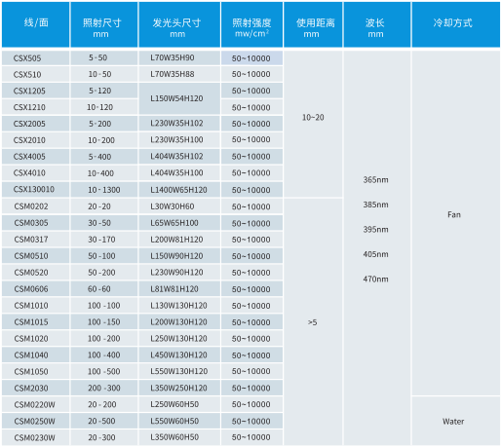Screen dimensions: 501x448
Task: Select the 385nm wavelength
Action: pyautogui.click(x=375, y=205)
